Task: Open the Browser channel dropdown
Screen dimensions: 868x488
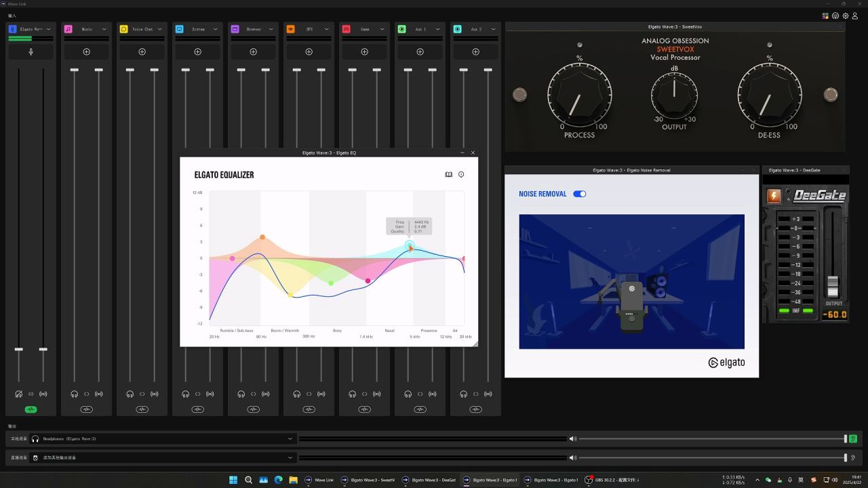Action: pyautogui.click(x=271, y=29)
